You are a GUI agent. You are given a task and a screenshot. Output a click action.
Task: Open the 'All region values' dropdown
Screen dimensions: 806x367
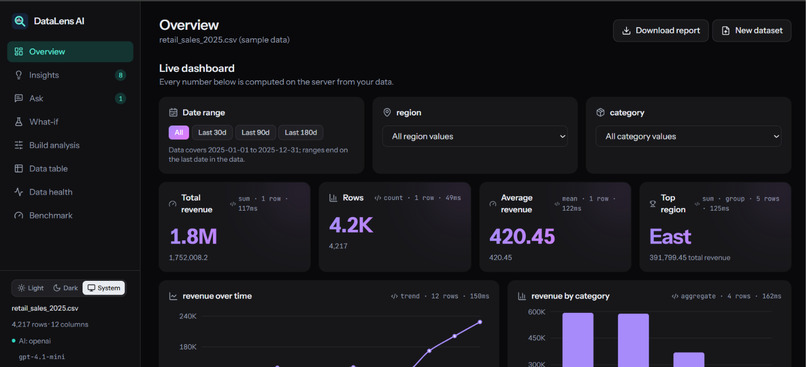(474, 136)
